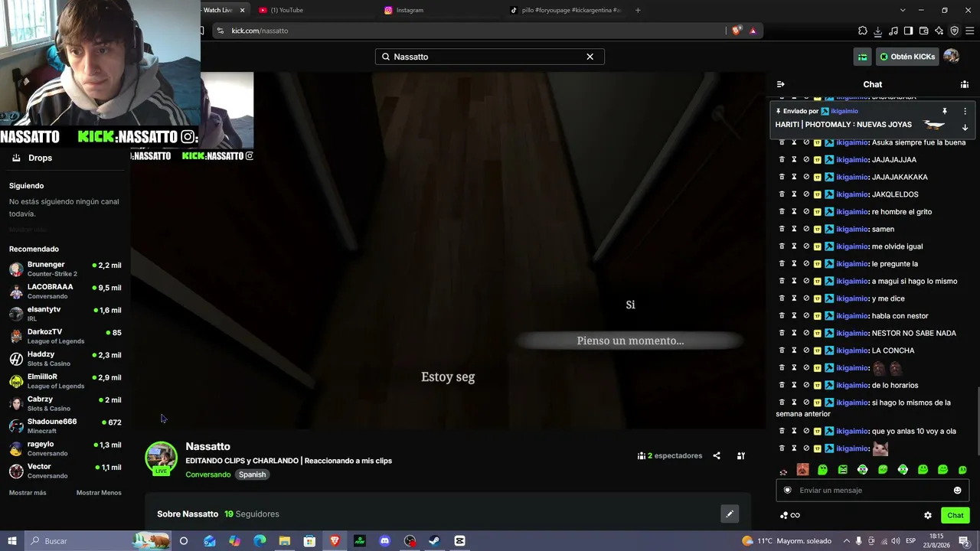
Task: Switch to the TikTok pillo browser tab
Action: (x=567, y=10)
